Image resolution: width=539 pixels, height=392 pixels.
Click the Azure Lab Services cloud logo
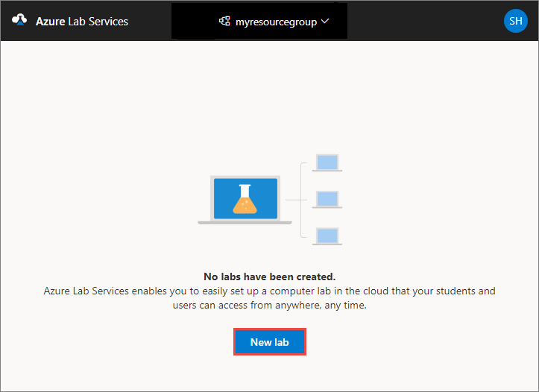click(19, 20)
